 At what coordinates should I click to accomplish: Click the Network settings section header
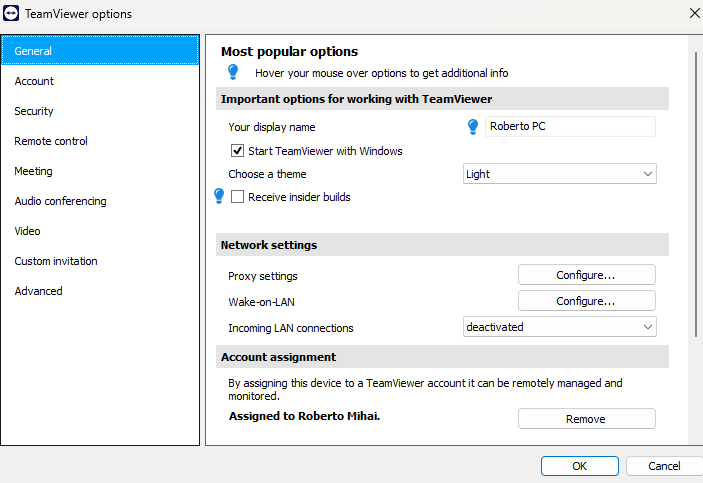pyautogui.click(x=442, y=245)
